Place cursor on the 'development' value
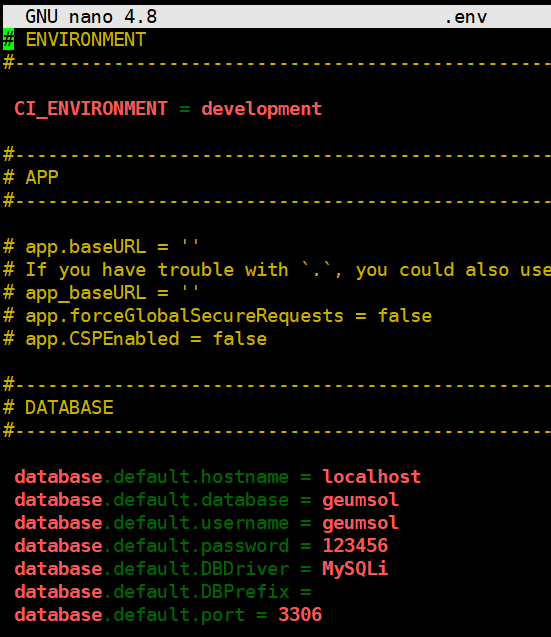Viewport: 551px width, 637px height. coord(261,109)
